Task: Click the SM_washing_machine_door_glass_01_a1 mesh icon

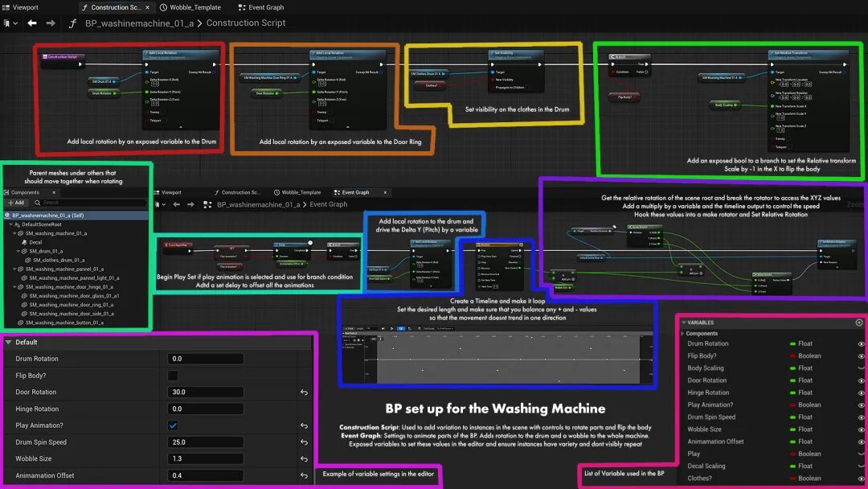Action: pos(24,296)
